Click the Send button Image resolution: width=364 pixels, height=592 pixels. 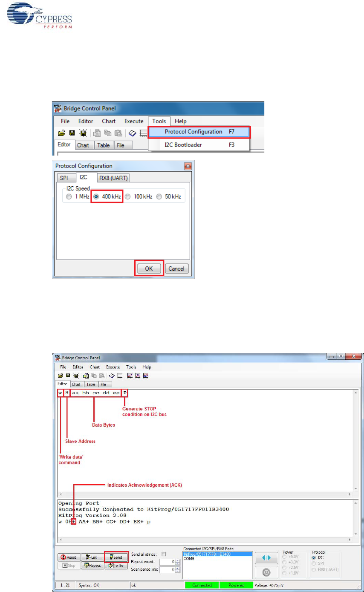[x=116, y=557]
